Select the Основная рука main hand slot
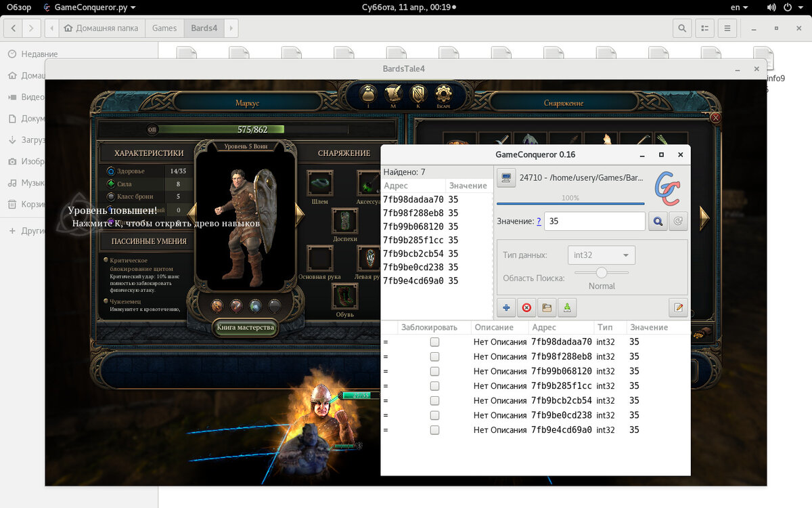 pyautogui.click(x=320, y=259)
